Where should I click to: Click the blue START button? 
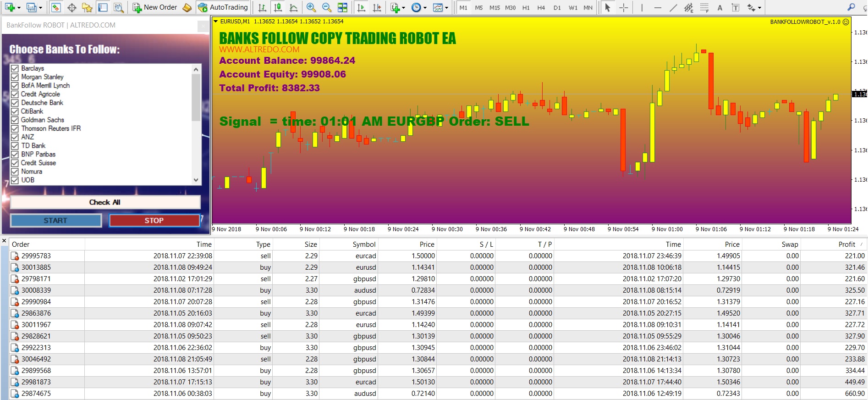click(x=55, y=221)
